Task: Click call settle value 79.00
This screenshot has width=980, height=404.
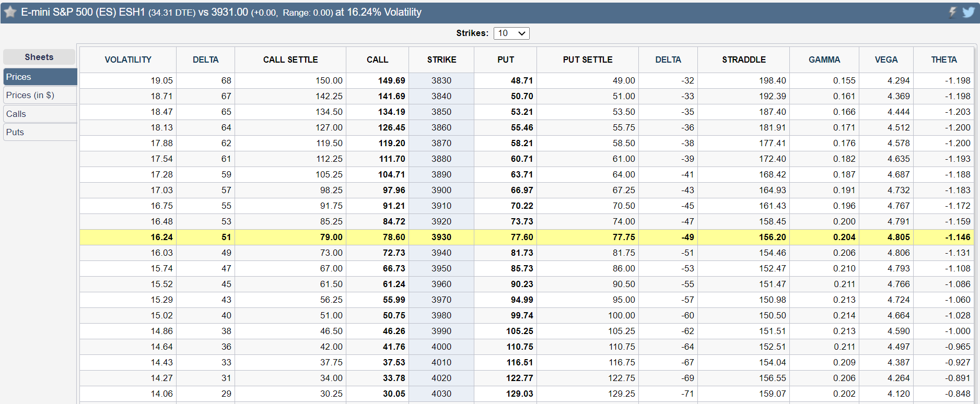Action: [331, 237]
